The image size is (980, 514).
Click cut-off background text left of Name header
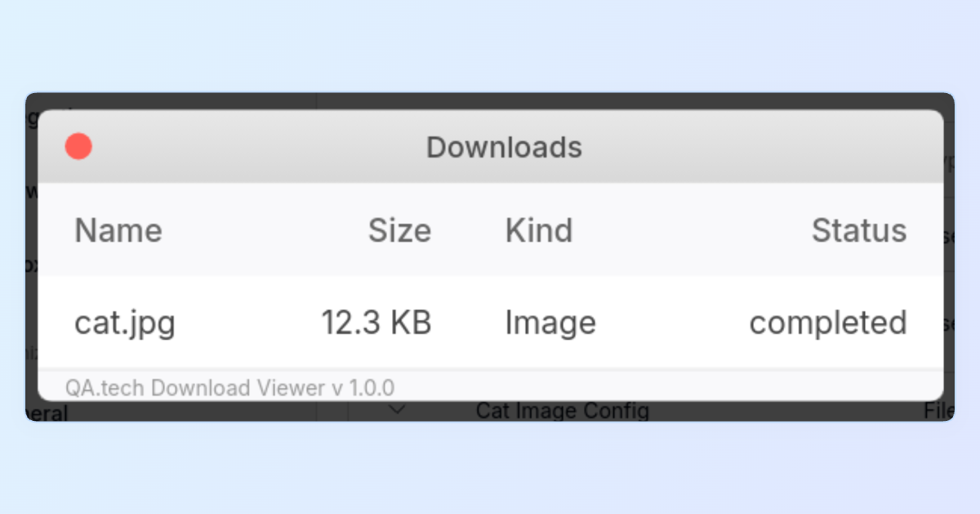click(x=31, y=265)
